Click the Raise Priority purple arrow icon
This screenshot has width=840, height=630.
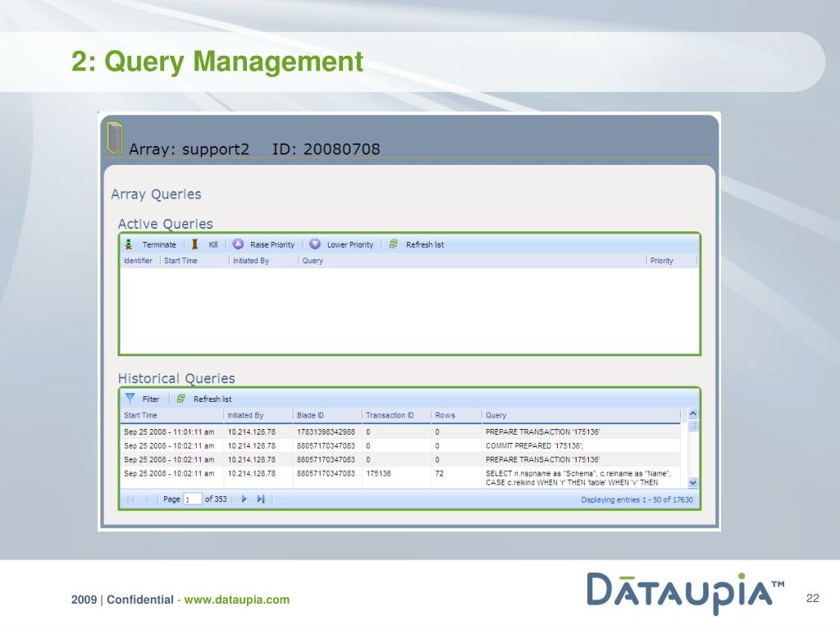[239, 244]
